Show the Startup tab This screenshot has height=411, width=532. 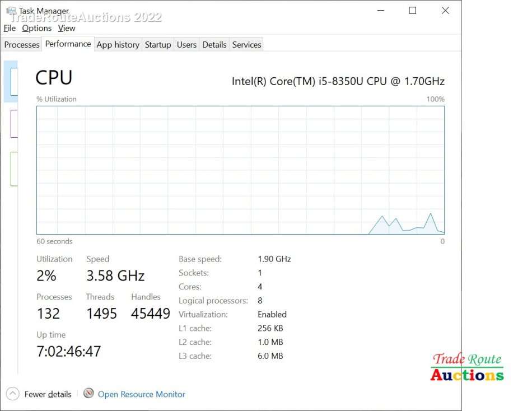coord(158,45)
